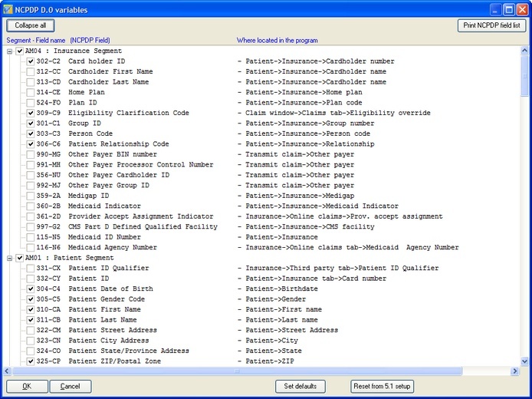Enable 314-CE Home Plan field
532x399 pixels.
[31, 92]
